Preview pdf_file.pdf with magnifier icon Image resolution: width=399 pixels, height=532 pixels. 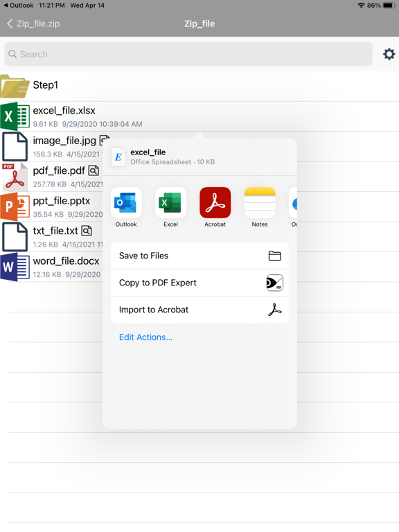(94, 170)
